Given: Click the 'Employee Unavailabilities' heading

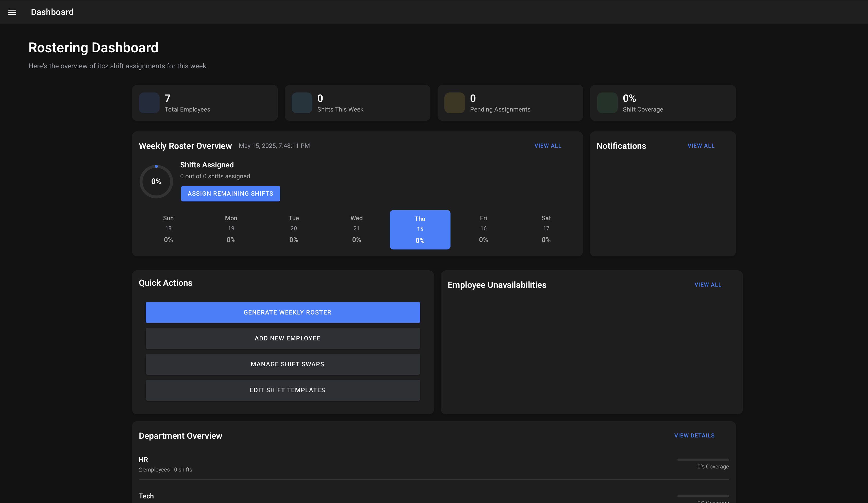Looking at the screenshot, I should (x=497, y=285).
